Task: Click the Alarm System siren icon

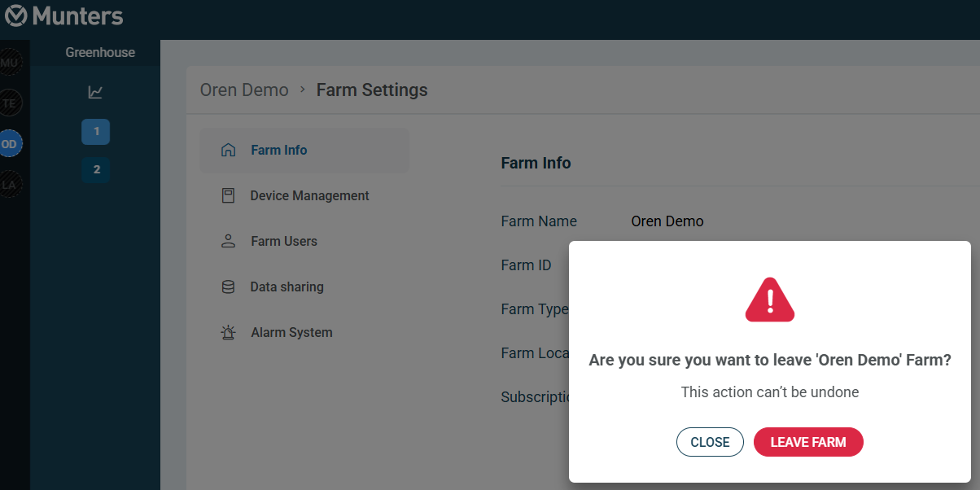Action: coord(229,332)
